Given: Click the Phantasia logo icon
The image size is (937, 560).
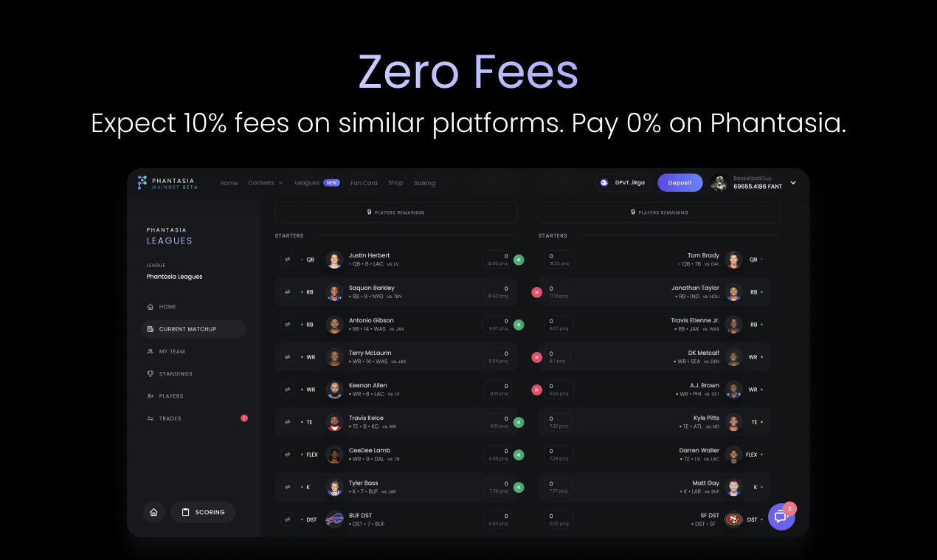Looking at the screenshot, I should [142, 182].
